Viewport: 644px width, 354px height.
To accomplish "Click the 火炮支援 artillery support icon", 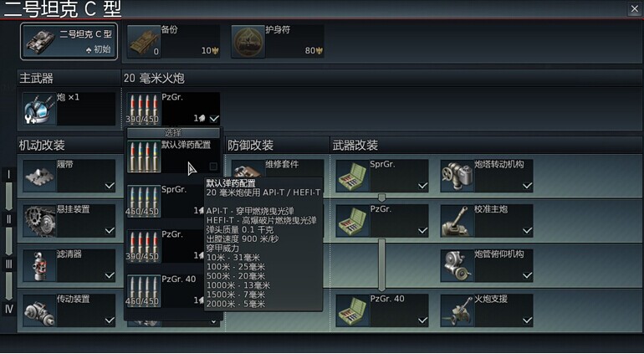I will click(x=457, y=310).
